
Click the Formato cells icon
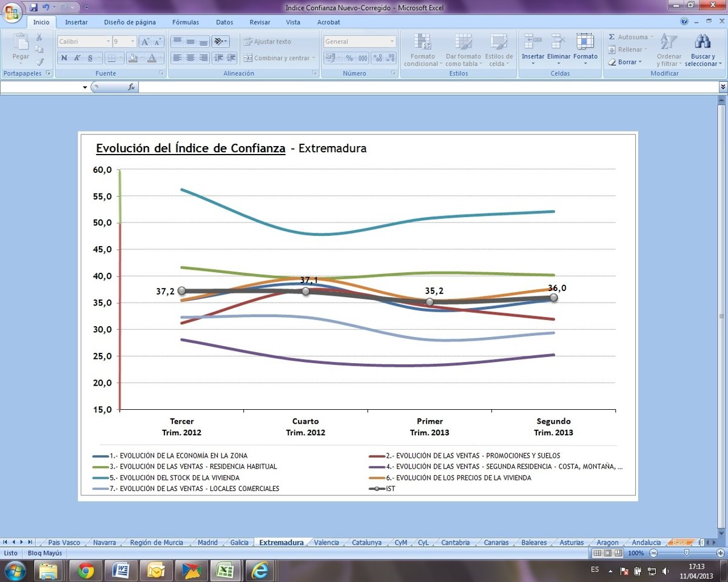pos(585,42)
